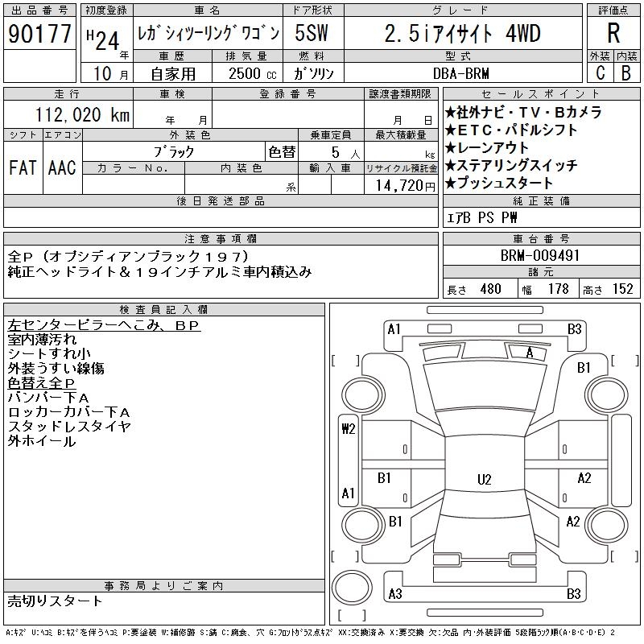The image size is (644, 644).
Task: Click inspector note スタッドレスタイヤ
Action: [x=69, y=427]
